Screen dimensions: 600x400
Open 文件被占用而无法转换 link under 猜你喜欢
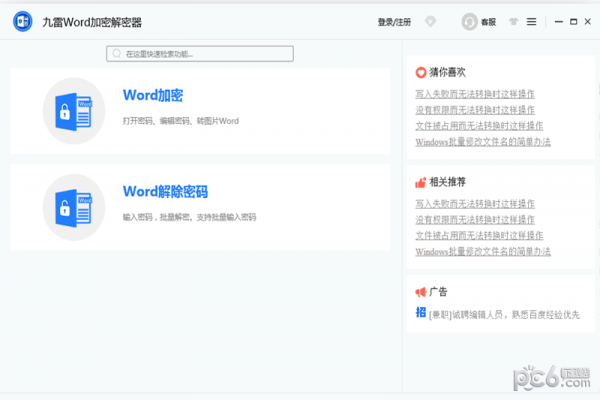479,126
